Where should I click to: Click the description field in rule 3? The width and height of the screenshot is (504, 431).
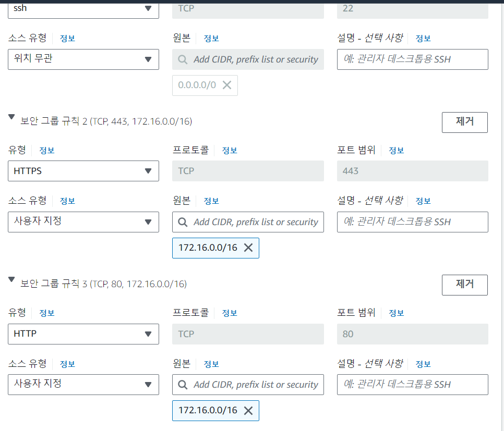point(412,384)
